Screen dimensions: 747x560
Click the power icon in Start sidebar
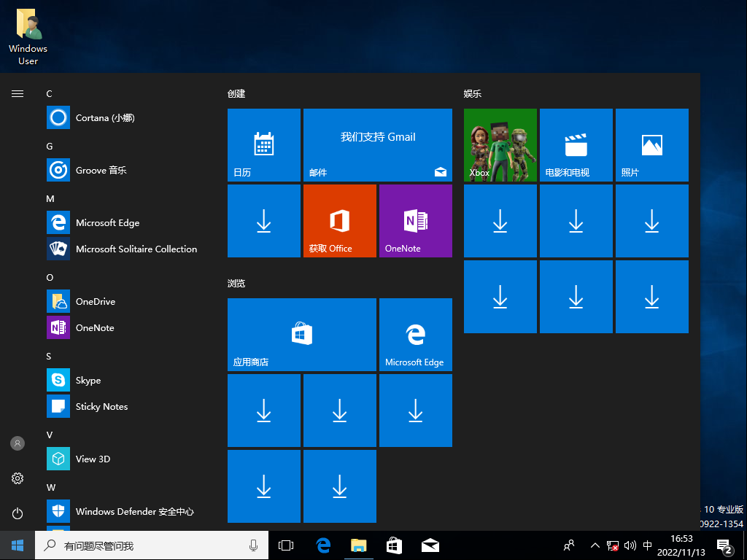[x=18, y=513]
